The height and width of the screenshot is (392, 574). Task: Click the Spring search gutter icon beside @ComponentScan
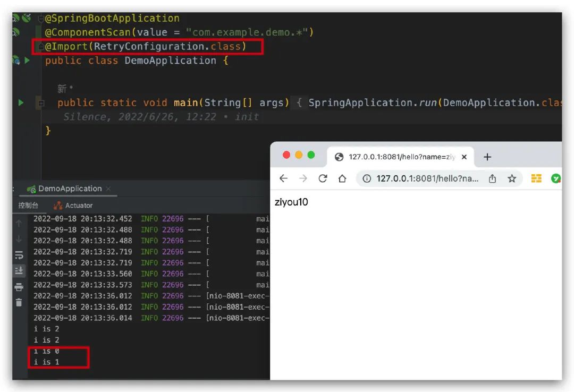(x=15, y=32)
